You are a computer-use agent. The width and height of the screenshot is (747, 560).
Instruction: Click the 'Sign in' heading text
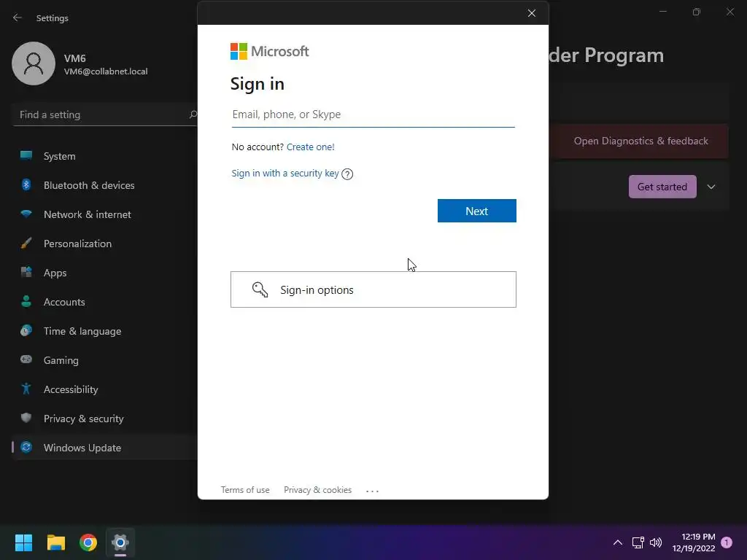coord(258,84)
